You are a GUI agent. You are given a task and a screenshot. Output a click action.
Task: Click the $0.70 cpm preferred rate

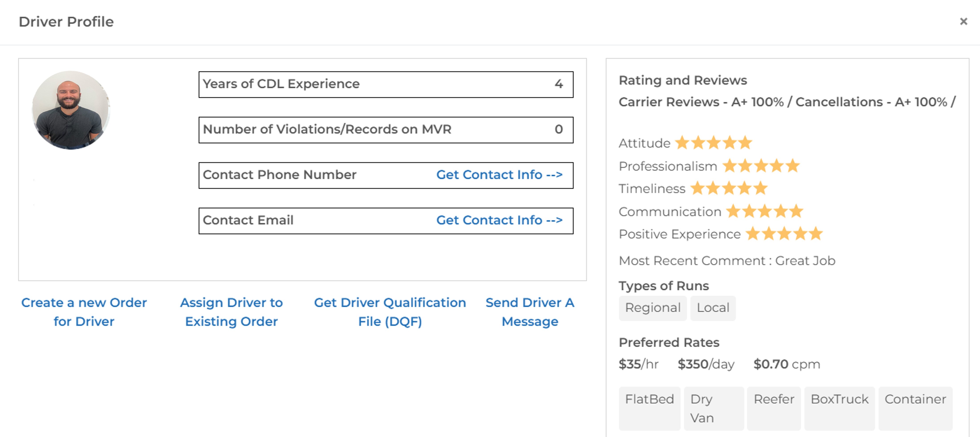pos(786,364)
